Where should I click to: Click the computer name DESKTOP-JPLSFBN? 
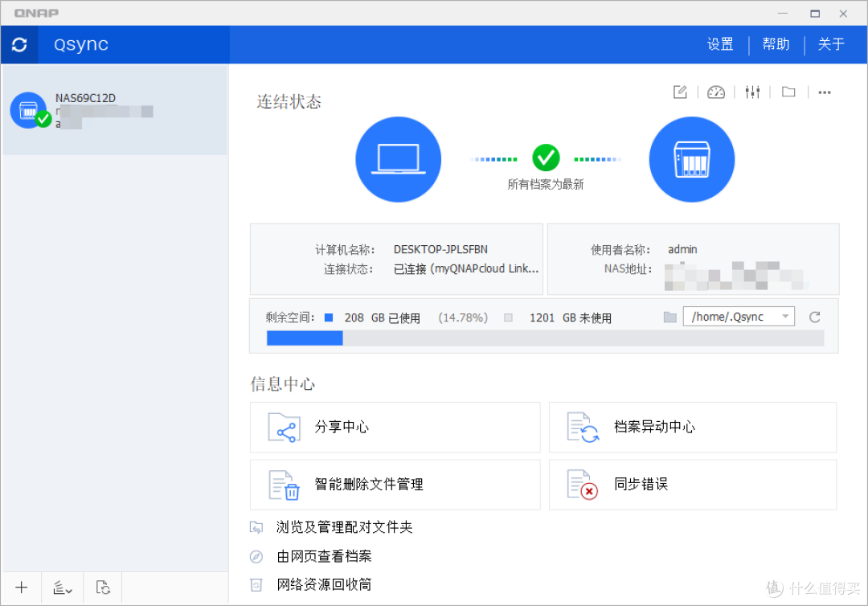tap(440, 250)
